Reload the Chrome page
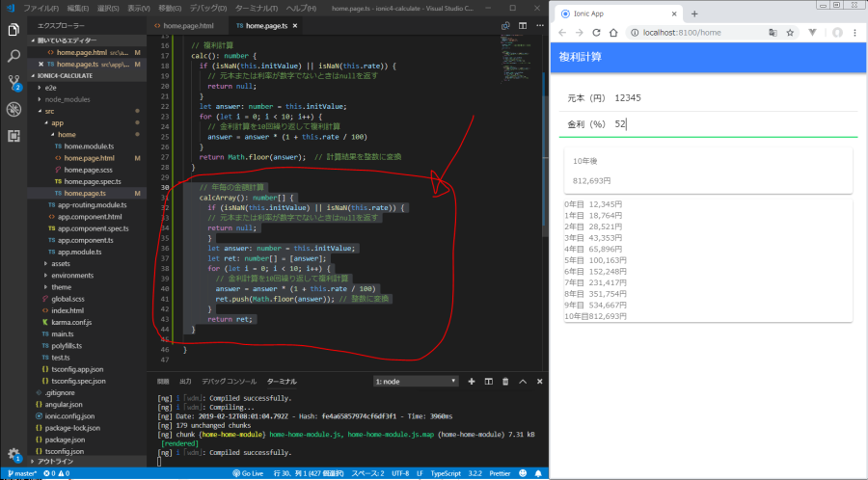868x480 pixels. 596,33
